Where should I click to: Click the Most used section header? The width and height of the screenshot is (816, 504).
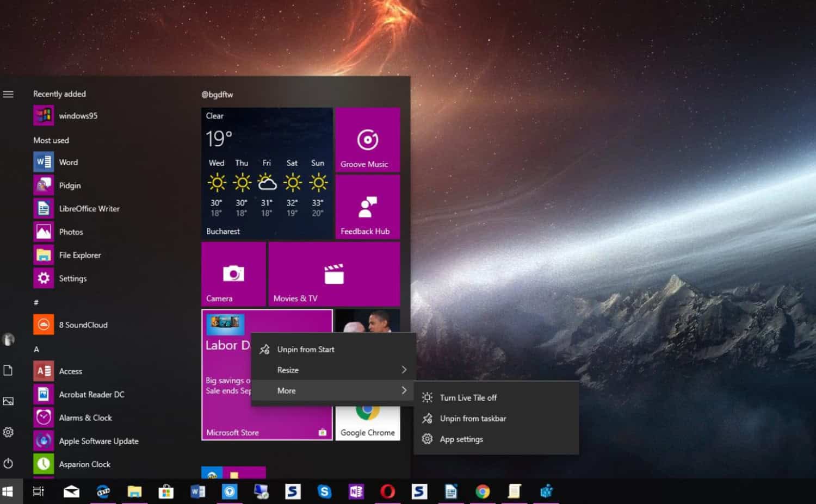[x=51, y=140]
